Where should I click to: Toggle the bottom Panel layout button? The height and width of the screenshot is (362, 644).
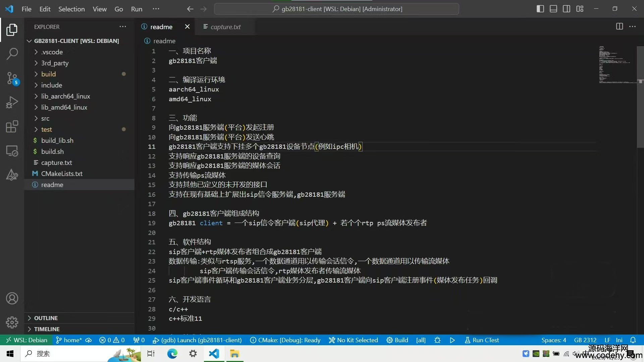pos(553,9)
